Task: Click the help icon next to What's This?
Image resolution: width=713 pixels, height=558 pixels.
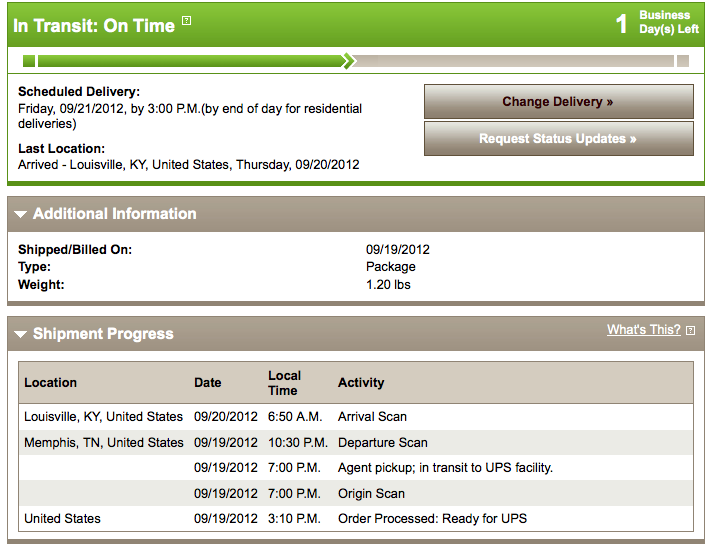Action: click(x=690, y=331)
